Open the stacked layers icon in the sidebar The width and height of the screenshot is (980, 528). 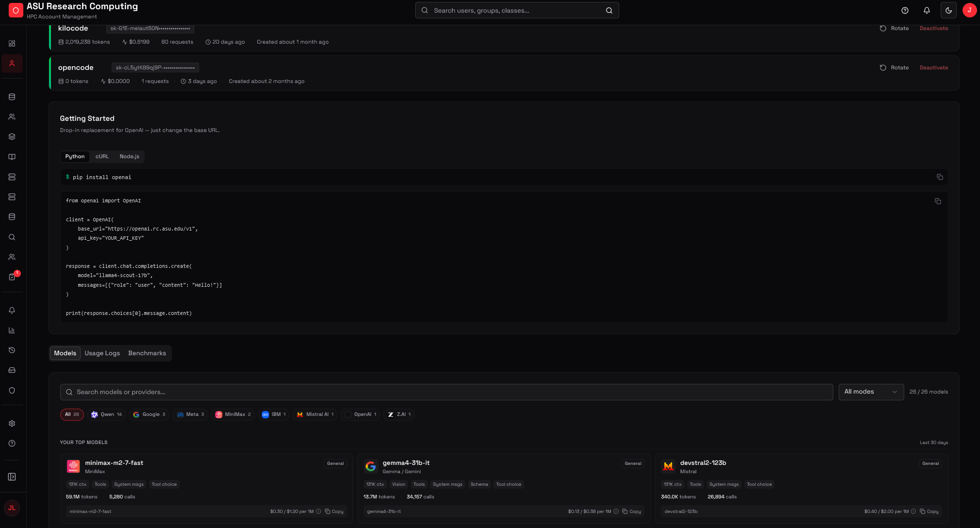[x=12, y=137]
